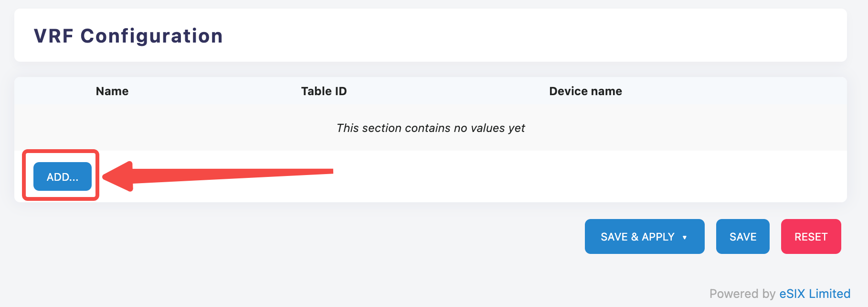Click the 'This section contains no values yet' text
Viewport: 868px width, 307px height.
431,128
